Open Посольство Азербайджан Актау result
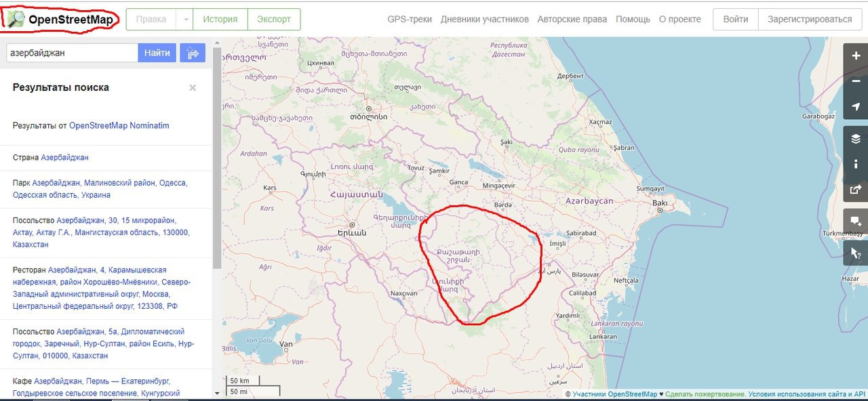The width and height of the screenshot is (868, 401). 101,232
